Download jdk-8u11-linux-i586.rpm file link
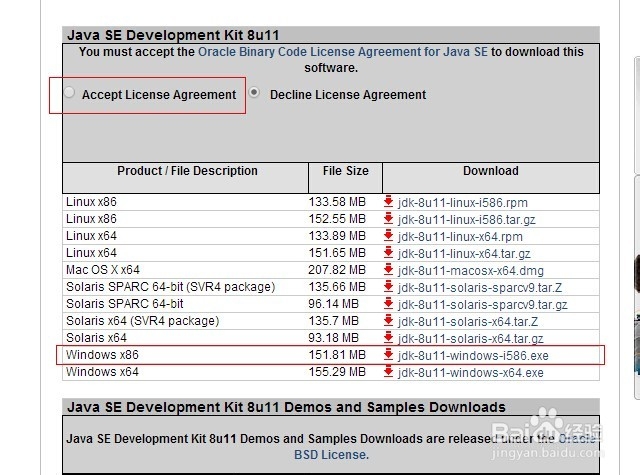The image size is (640, 475). pos(463,202)
